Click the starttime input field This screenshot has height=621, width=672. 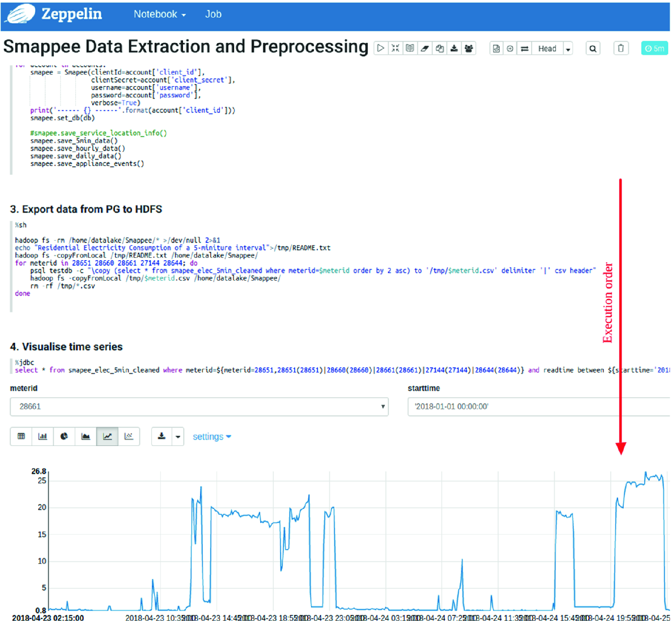point(538,406)
